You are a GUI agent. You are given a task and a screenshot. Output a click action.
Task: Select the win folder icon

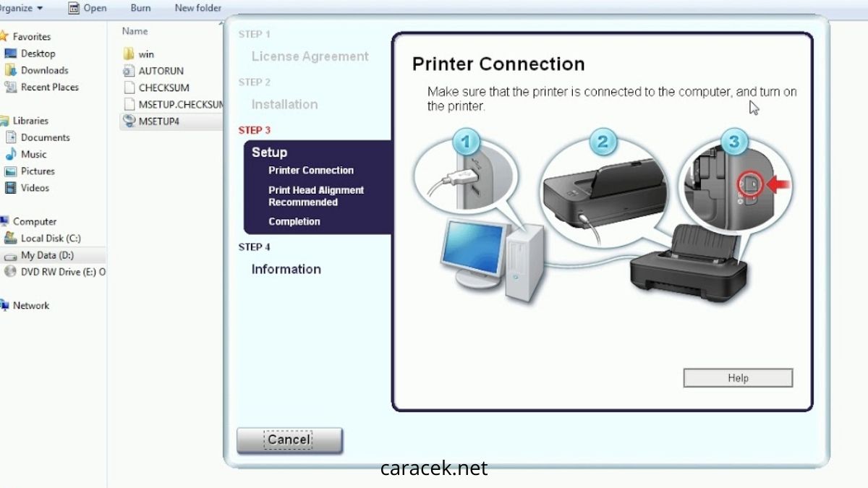point(129,54)
